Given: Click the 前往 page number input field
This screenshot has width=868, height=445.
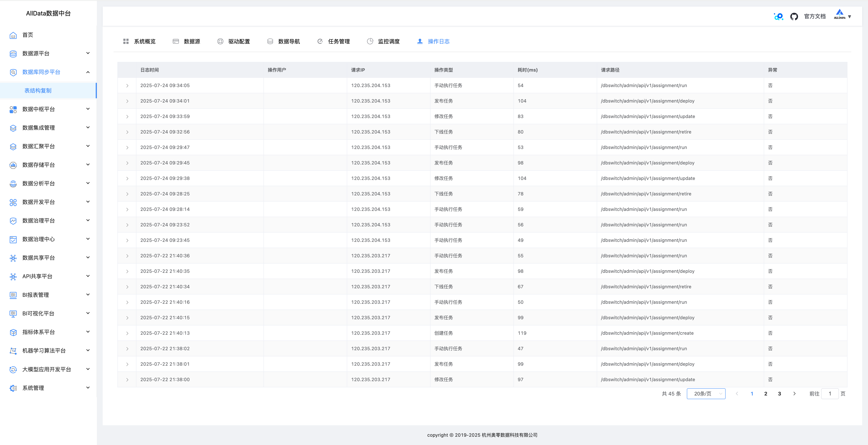Looking at the screenshot, I should tap(830, 394).
